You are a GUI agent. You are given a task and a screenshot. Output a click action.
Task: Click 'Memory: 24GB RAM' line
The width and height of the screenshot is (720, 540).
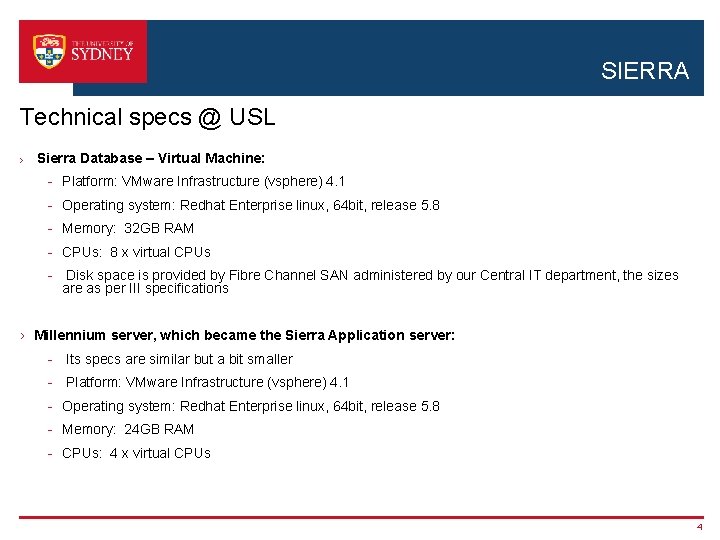[128, 429]
